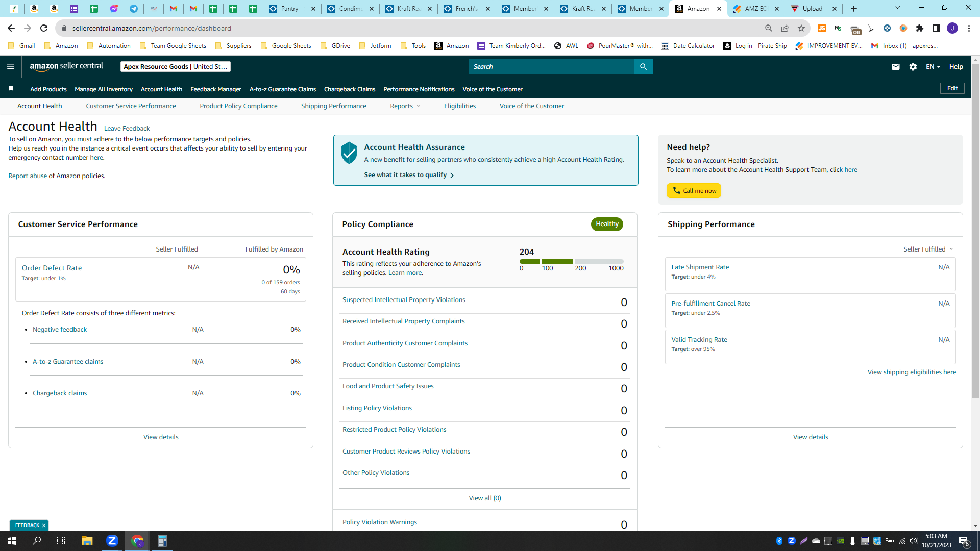Click the search magnifier button
Image resolution: width=980 pixels, height=551 pixels.
click(643, 67)
